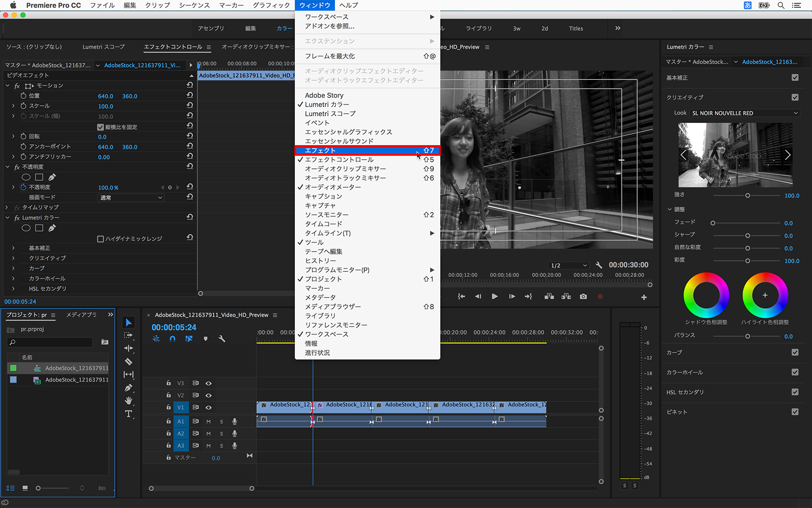Open the timeline wrench settings icon
The width and height of the screenshot is (812, 508).
coord(222,339)
